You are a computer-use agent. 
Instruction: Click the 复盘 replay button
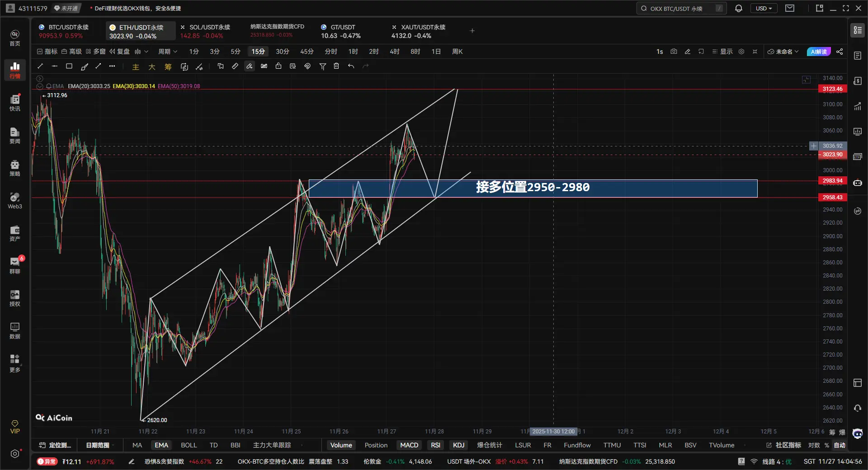[119, 52]
